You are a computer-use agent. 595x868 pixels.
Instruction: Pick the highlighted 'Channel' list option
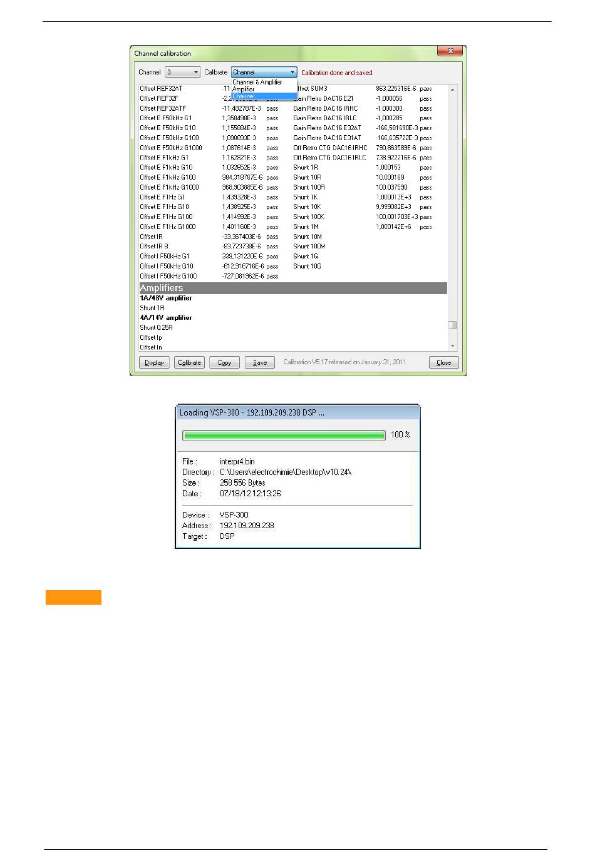264,96
